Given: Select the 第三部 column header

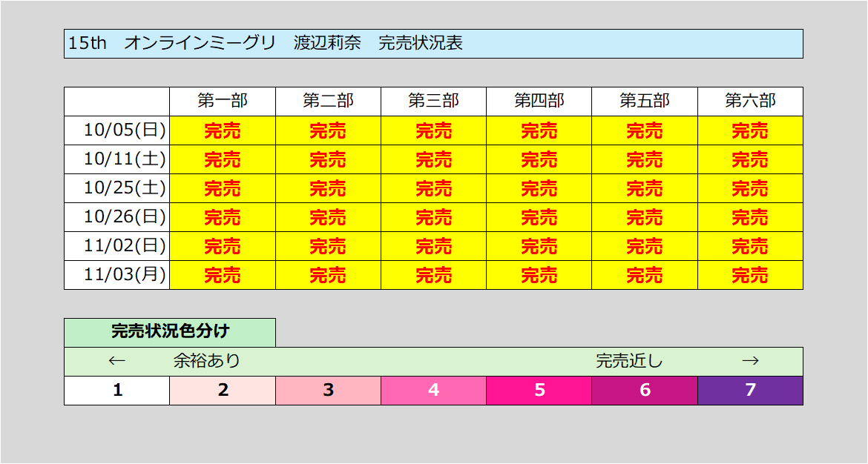Looking at the screenshot, I should 433,102.
